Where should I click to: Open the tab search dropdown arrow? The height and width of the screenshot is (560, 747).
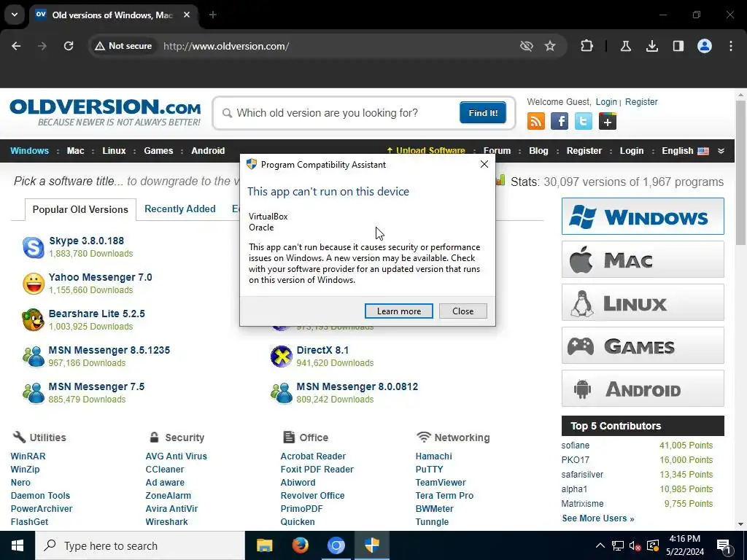(x=15, y=15)
